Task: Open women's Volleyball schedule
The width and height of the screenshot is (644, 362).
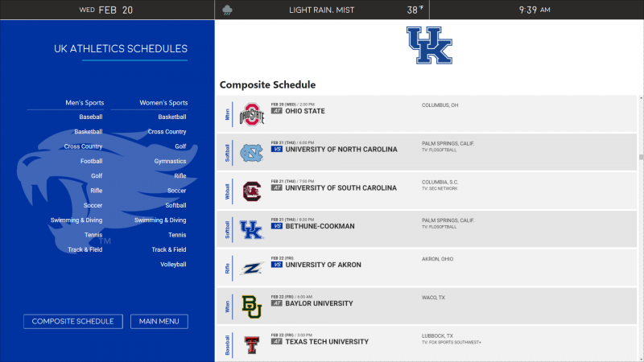Action: pos(173,265)
